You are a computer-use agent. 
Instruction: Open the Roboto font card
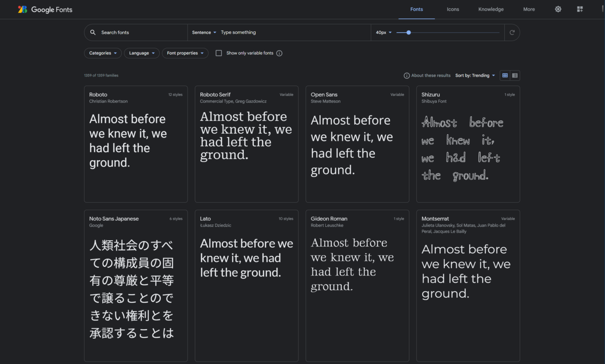click(x=136, y=144)
